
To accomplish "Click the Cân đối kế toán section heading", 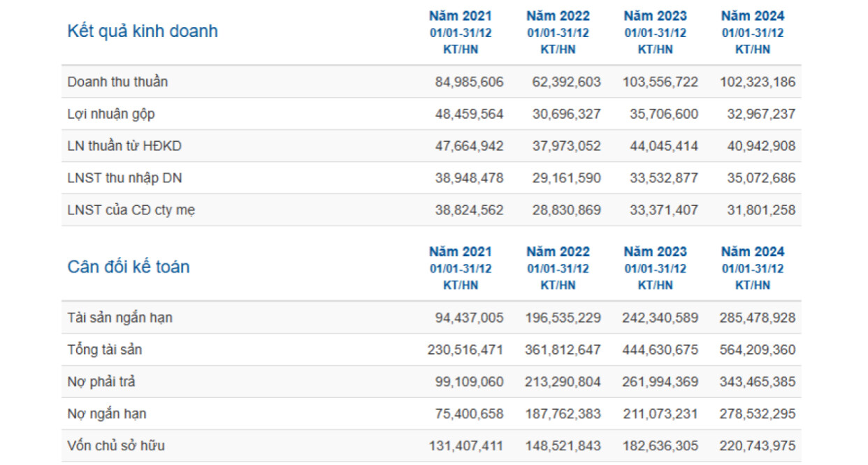I will point(129,267).
